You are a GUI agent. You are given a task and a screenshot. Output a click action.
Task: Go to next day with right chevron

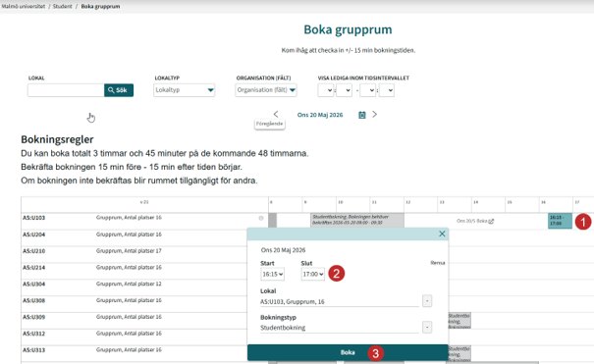(x=374, y=114)
